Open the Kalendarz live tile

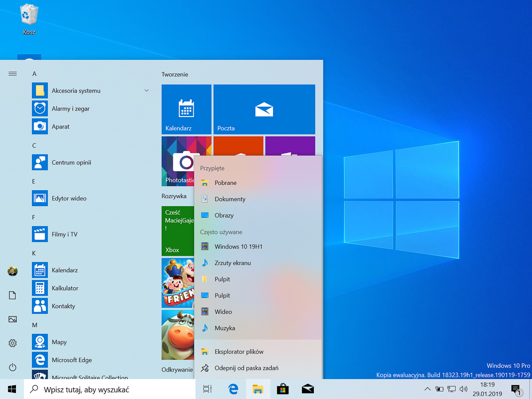click(x=187, y=110)
